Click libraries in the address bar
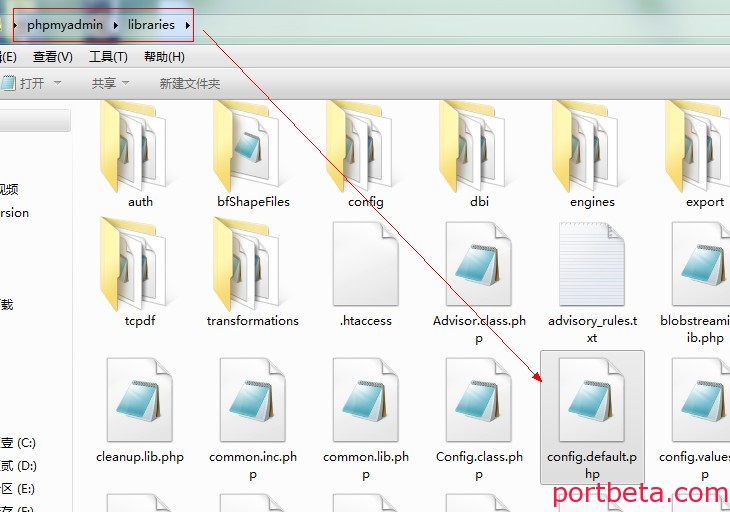The width and height of the screenshot is (730, 512). point(151,25)
